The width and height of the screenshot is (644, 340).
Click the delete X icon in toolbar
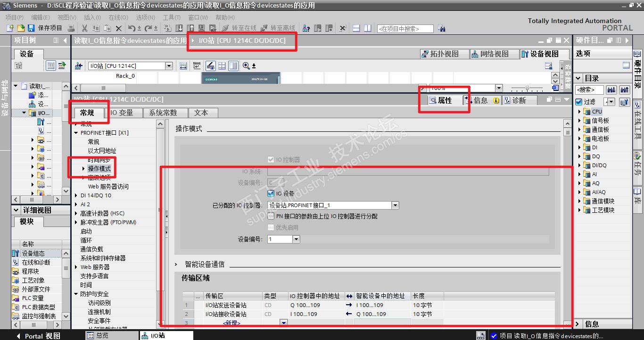coord(119,28)
